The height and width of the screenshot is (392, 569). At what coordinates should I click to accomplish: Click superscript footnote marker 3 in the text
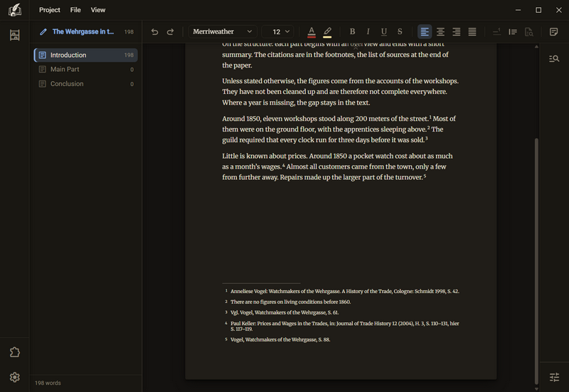click(x=426, y=139)
